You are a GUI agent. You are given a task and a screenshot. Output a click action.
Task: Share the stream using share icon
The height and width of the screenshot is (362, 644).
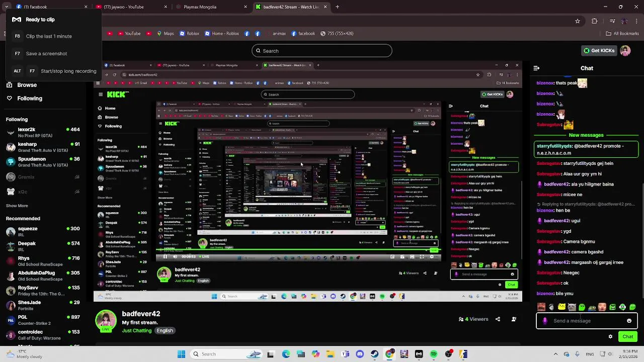498,319
